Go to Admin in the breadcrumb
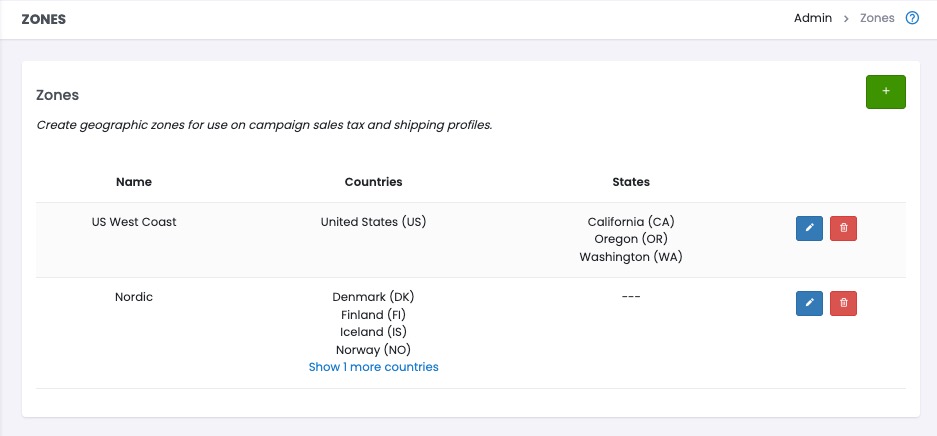This screenshot has width=937, height=436. pos(812,18)
